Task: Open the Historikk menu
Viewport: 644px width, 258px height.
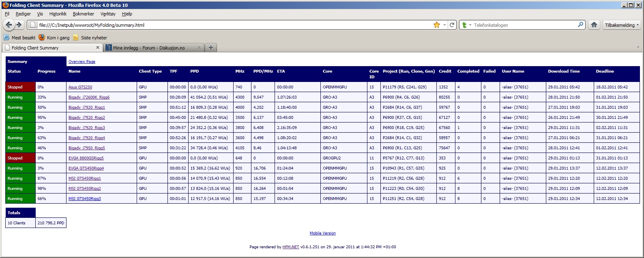Action: point(58,14)
